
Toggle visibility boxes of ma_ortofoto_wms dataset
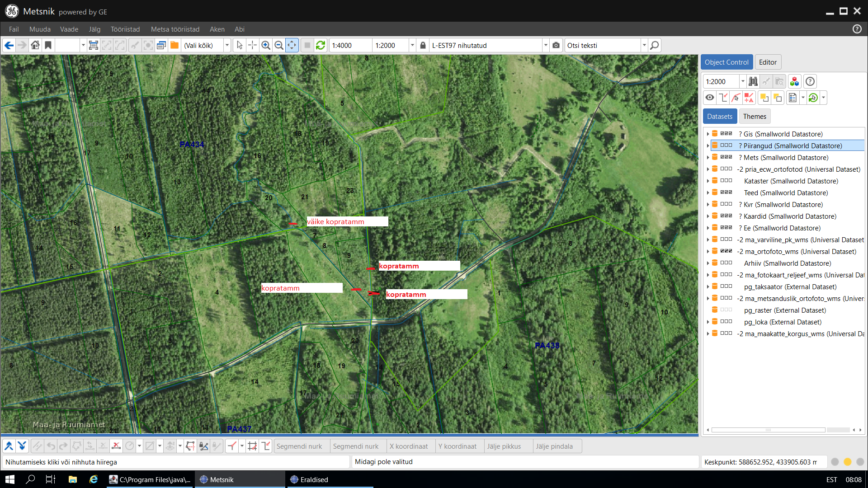click(x=726, y=251)
